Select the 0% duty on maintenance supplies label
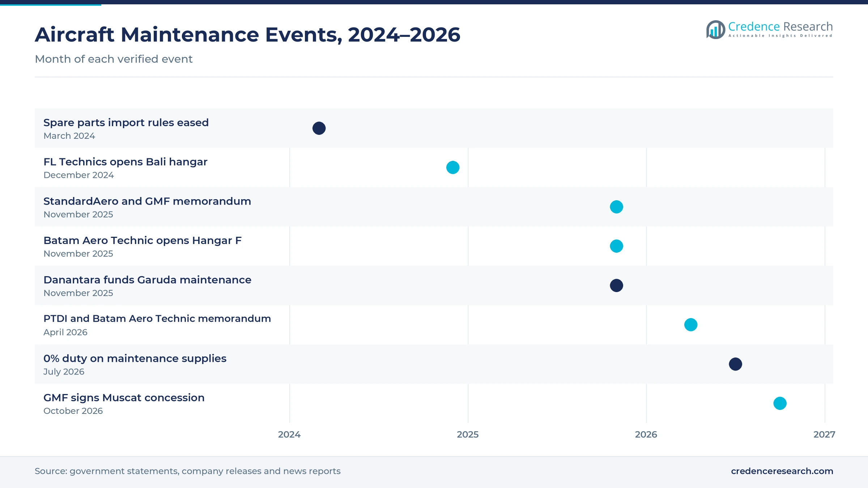Image resolution: width=868 pixels, height=488 pixels. pos(135,359)
